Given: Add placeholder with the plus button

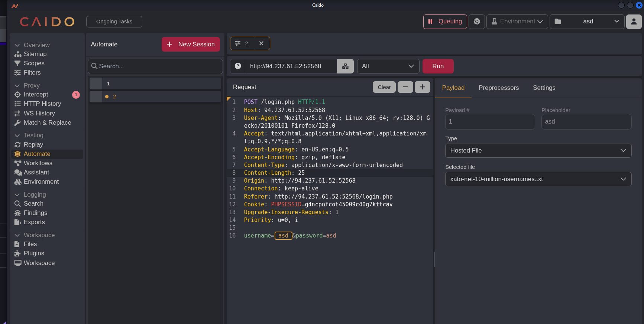Looking at the screenshot, I should 422,87.
